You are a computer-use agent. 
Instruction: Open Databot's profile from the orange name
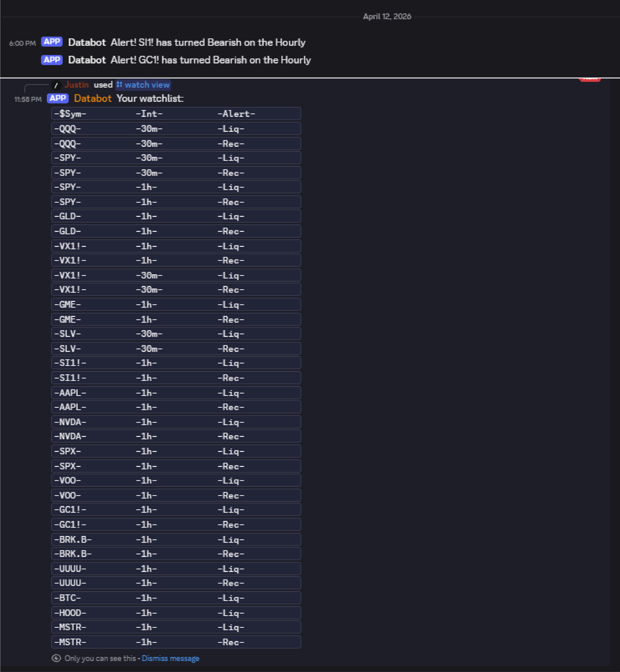tap(93, 98)
